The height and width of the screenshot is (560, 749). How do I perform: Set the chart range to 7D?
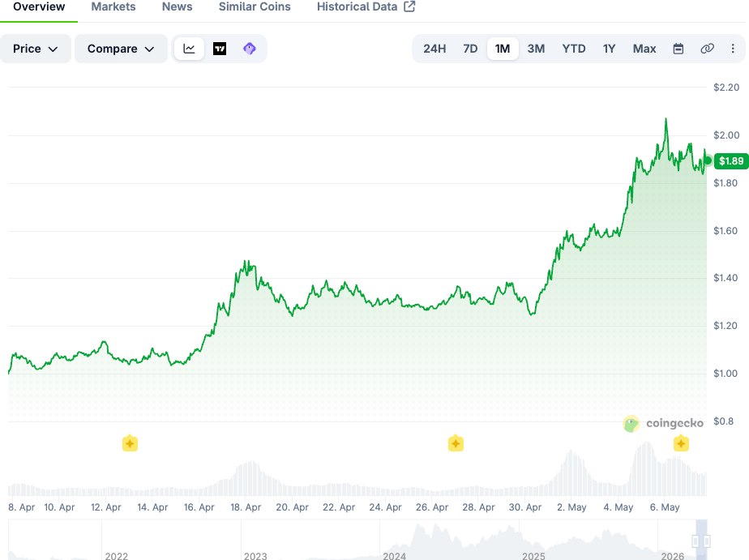pyautogui.click(x=470, y=49)
